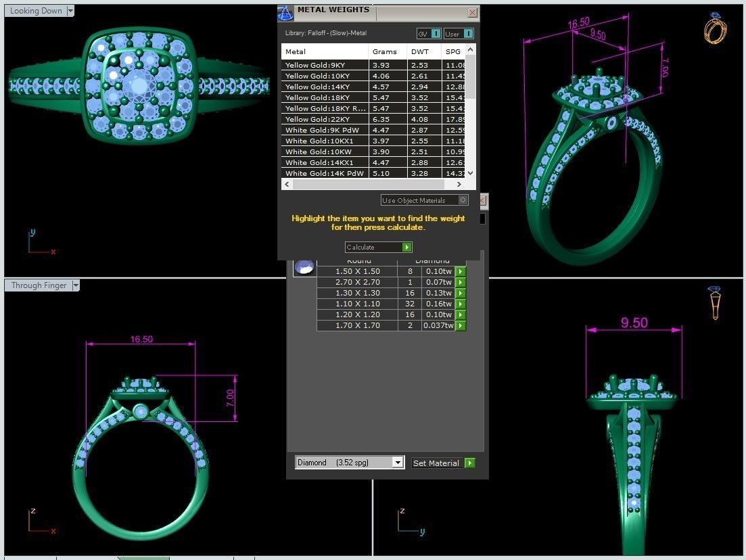The height and width of the screenshot is (560, 746).
Task: Click the 1.20 X 1.20 gem size cell
Action: click(357, 315)
